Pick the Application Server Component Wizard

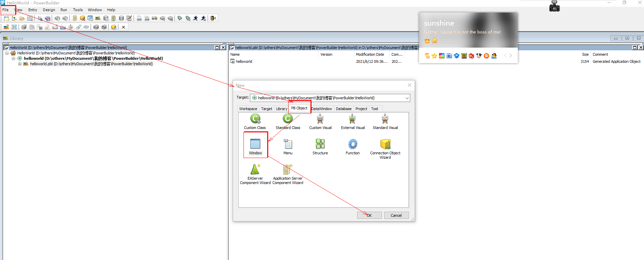coord(287,169)
